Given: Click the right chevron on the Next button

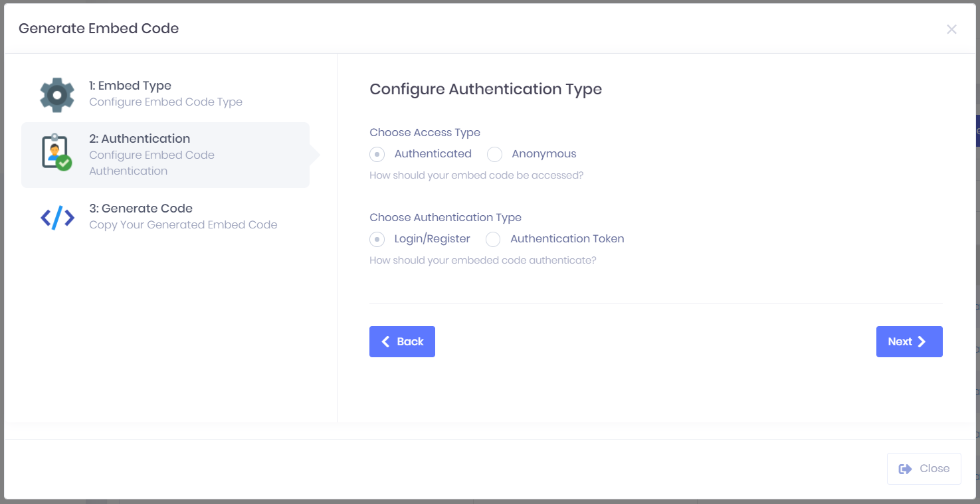Looking at the screenshot, I should pos(922,341).
